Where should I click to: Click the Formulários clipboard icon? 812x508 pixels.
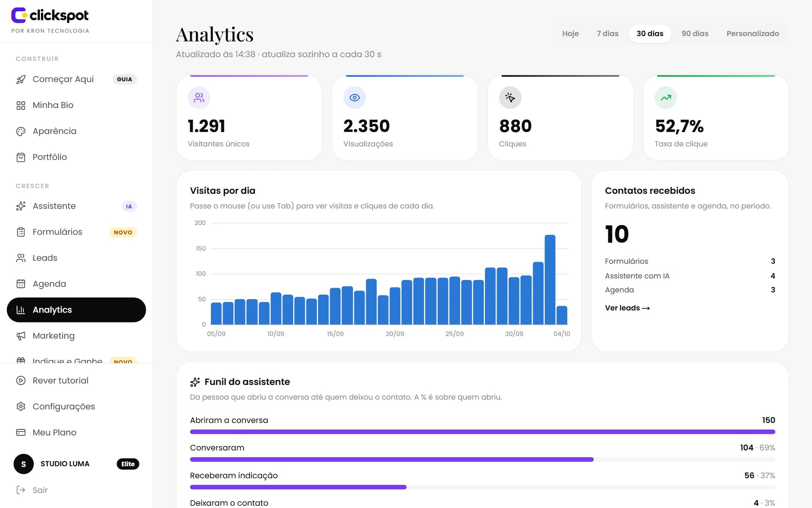[x=21, y=232]
